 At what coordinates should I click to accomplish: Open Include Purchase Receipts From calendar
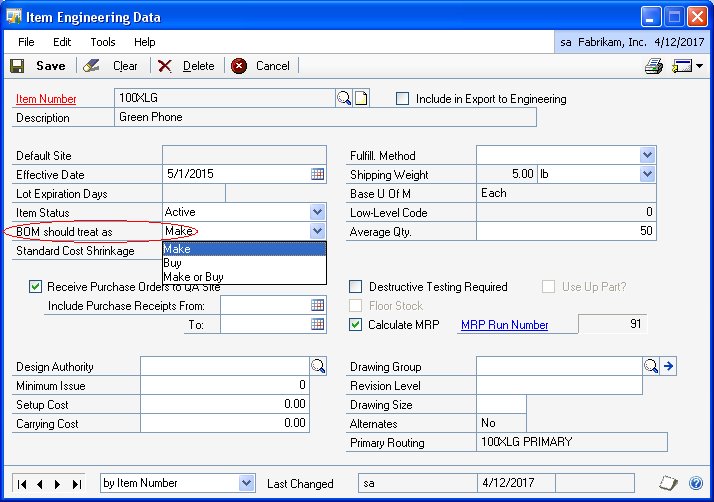(x=317, y=305)
